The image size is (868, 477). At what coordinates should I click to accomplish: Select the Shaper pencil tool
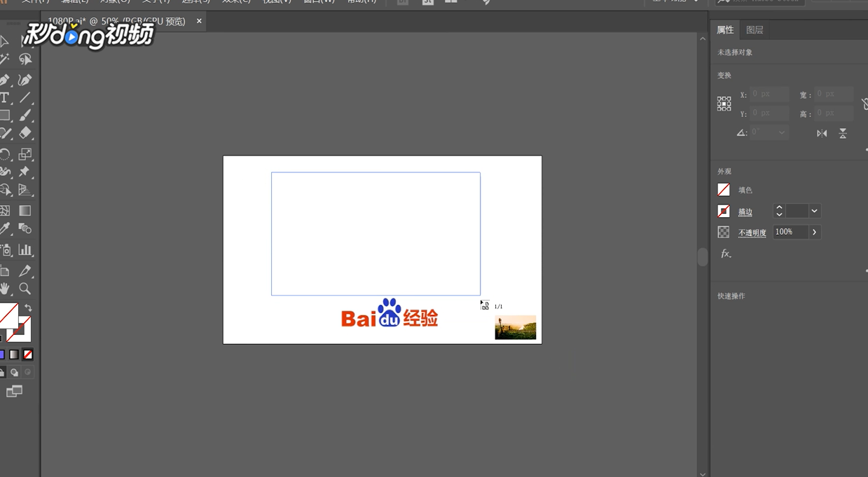(5, 133)
